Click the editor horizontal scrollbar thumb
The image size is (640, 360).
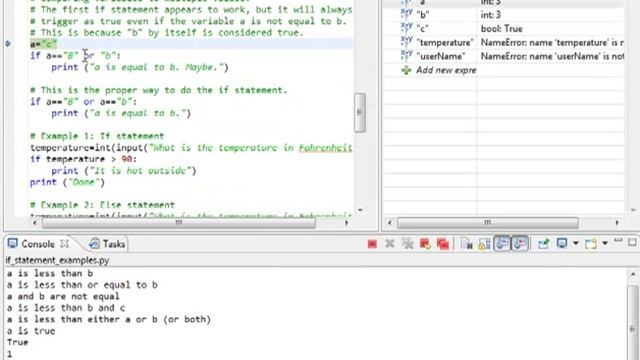pos(179,222)
